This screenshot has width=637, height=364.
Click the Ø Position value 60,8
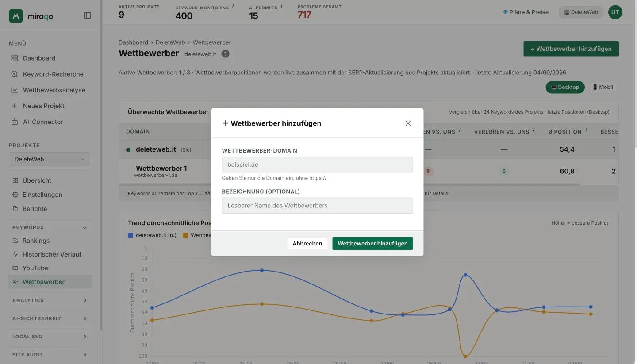click(x=567, y=171)
